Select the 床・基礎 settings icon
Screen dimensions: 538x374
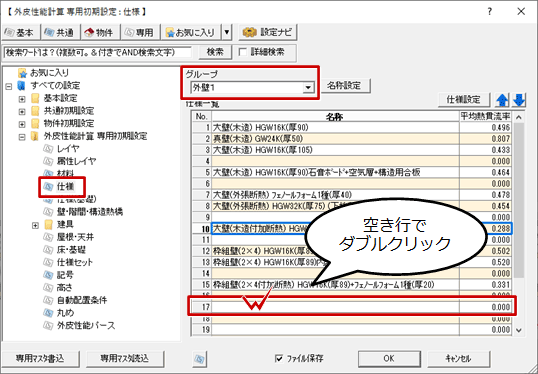(x=48, y=250)
